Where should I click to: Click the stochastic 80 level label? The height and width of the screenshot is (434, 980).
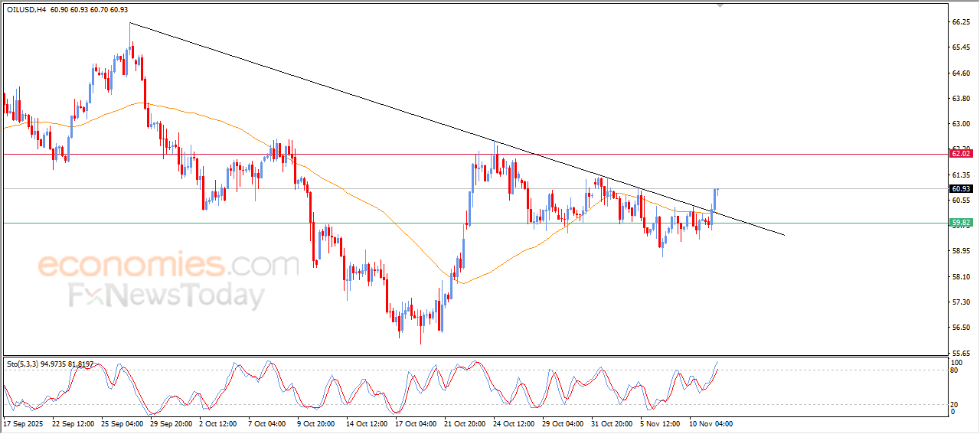point(954,370)
